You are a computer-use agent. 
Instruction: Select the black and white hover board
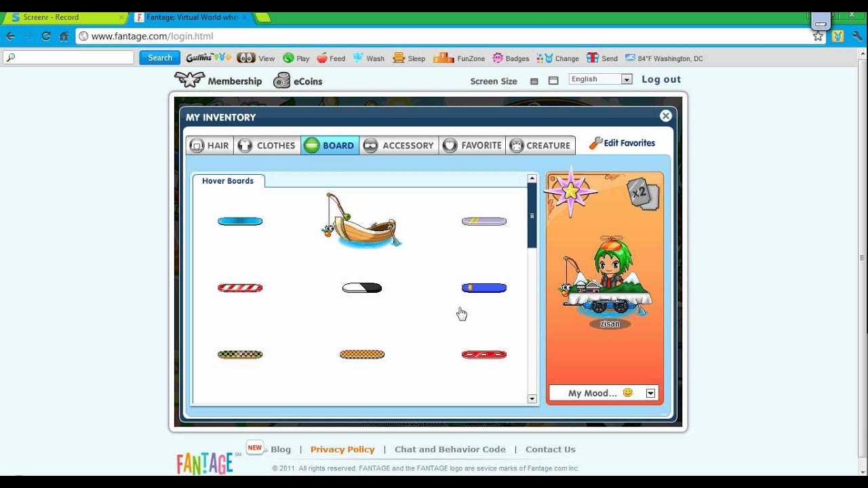click(x=362, y=288)
